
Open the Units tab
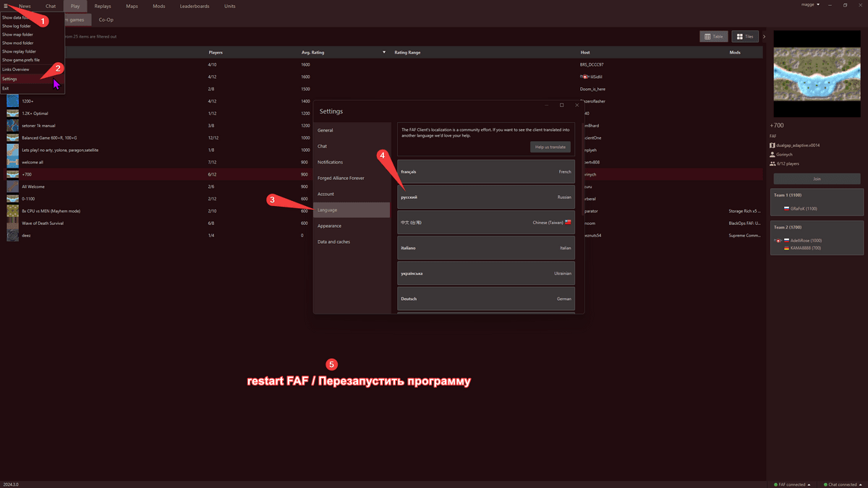[229, 6]
